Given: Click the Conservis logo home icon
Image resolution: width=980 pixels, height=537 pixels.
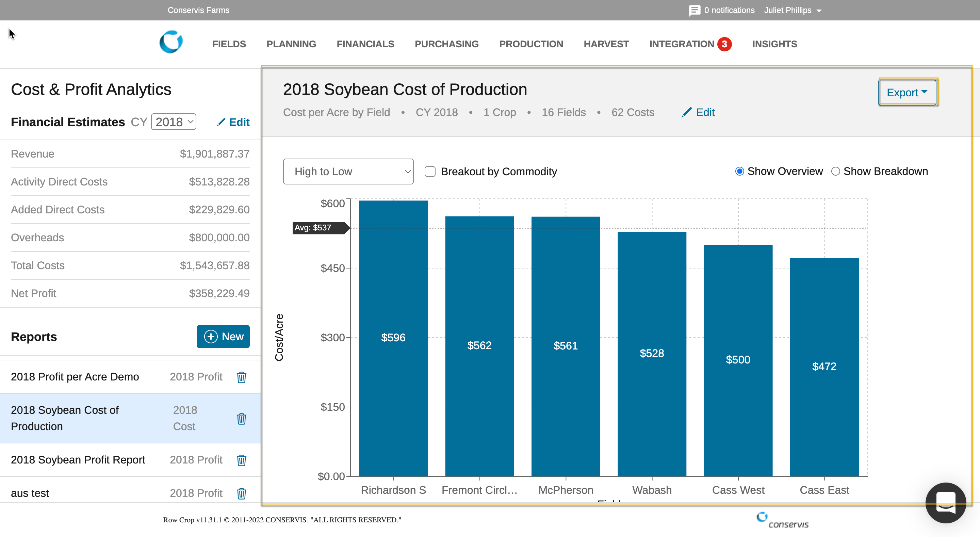Looking at the screenshot, I should pyautogui.click(x=171, y=42).
